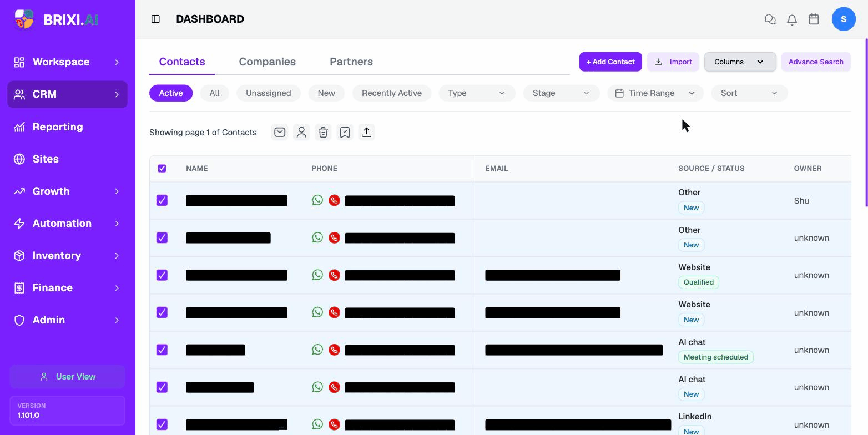The width and height of the screenshot is (868, 435).
Task: Click the Admin shield icon in sidebar
Action: (19, 320)
